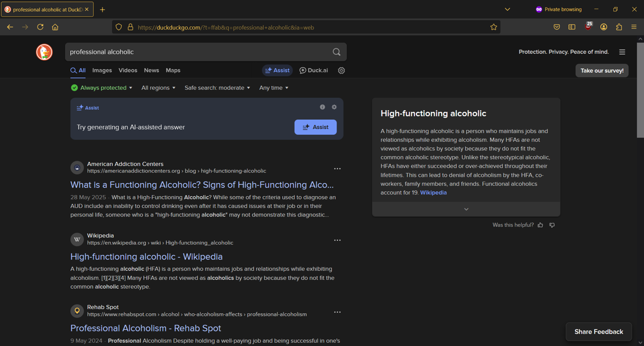Click 'Try generating an AI-assisted answer' text
This screenshot has height=346, width=644.
coord(130,127)
